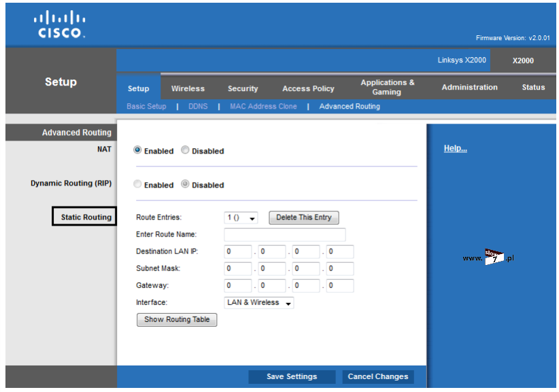Viewport: 559px width, 392px height.
Task: Open the Route Entries dropdown
Action: click(241, 218)
